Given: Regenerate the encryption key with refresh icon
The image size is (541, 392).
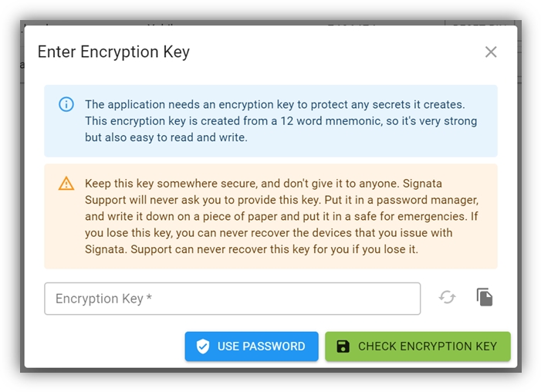Looking at the screenshot, I should [x=448, y=297].
